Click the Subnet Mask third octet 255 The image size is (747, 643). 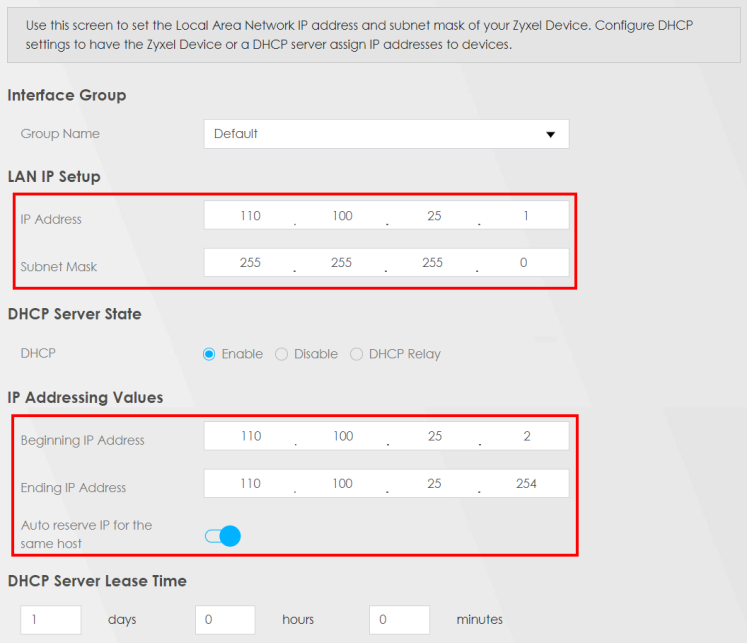[x=432, y=262]
